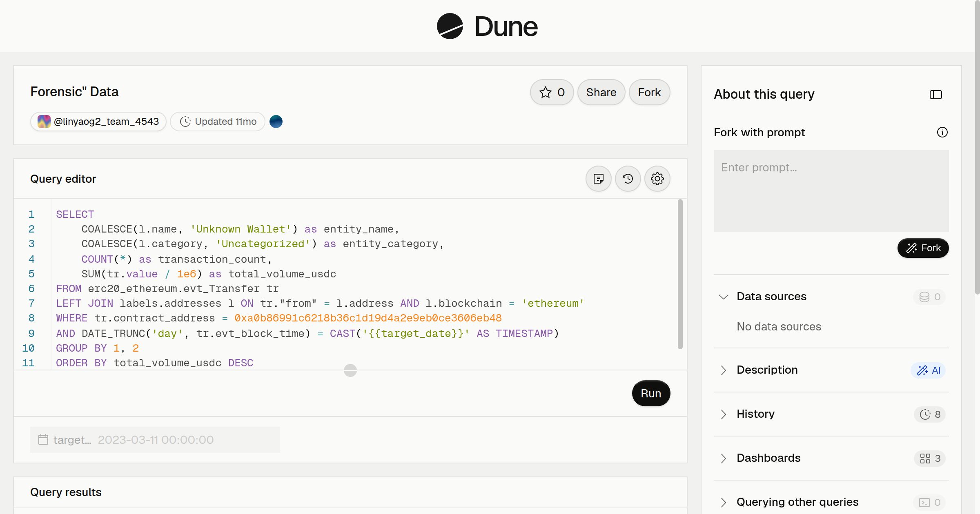Toggle the sidebar panel layout icon

(936, 95)
